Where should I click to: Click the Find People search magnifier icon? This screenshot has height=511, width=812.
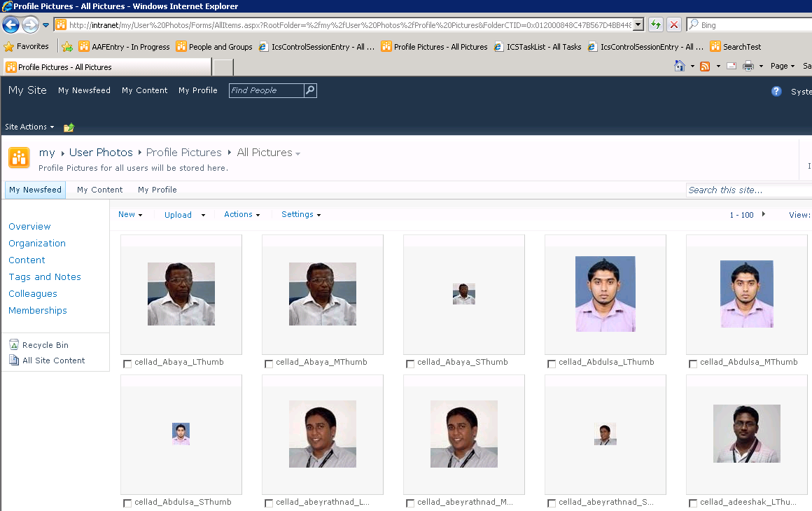click(x=309, y=90)
